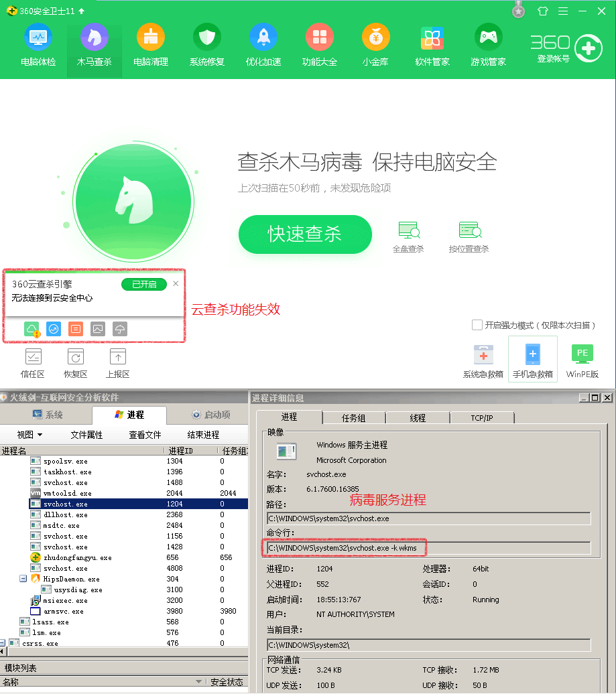616x694 pixels.
Task: Switch to 启动项 tab in 火绒剑
Action: (x=210, y=415)
